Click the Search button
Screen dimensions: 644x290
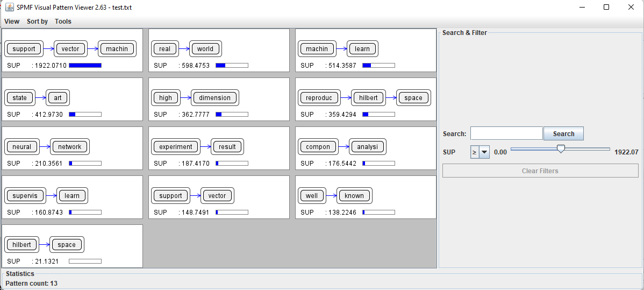coord(563,133)
